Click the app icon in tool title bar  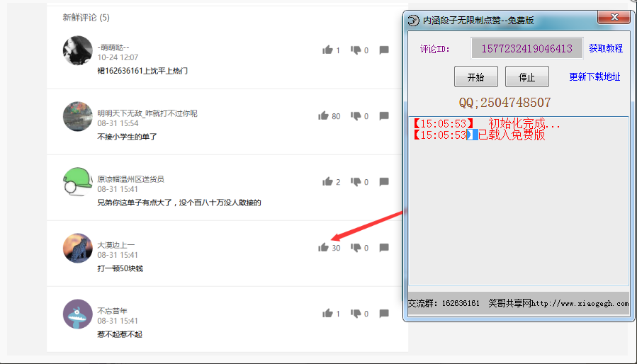[x=414, y=21]
